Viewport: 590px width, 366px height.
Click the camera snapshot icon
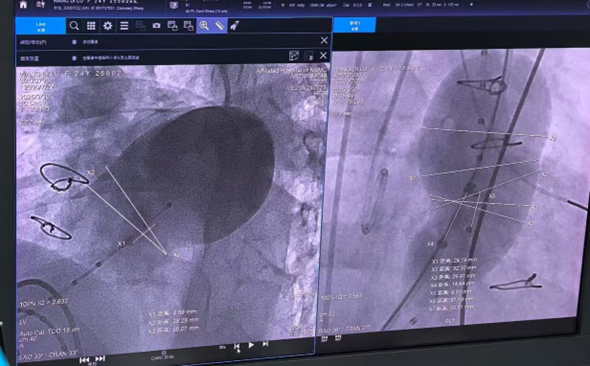pyautogui.click(x=156, y=26)
